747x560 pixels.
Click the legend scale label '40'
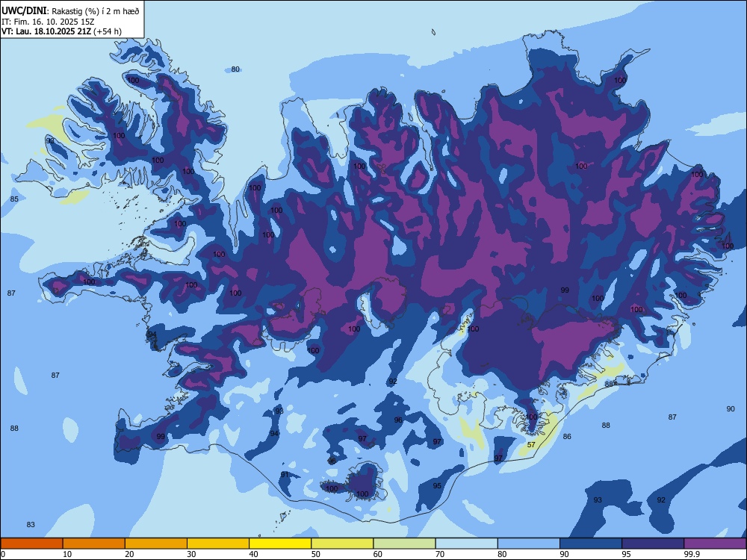tap(253, 554)
